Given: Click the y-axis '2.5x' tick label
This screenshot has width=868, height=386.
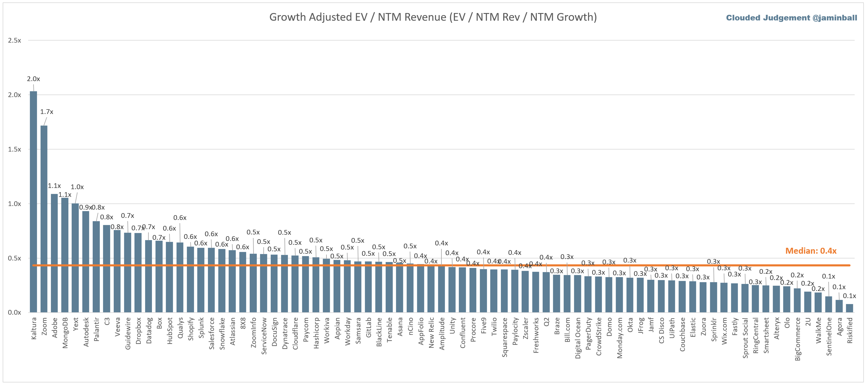Looking at the screenshot, I should [14, 41].
